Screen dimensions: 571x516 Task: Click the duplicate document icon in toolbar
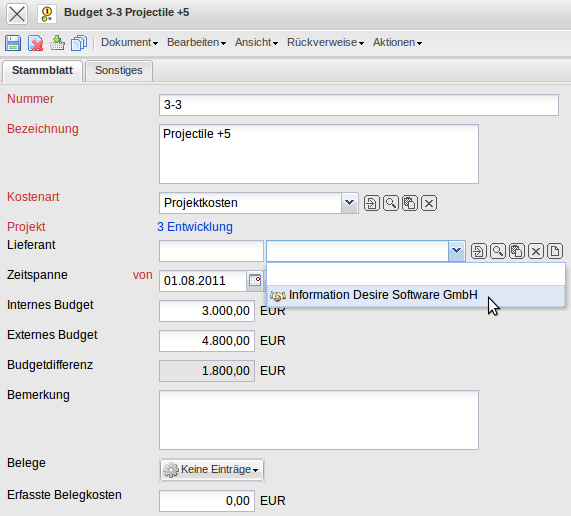(79, 43)
